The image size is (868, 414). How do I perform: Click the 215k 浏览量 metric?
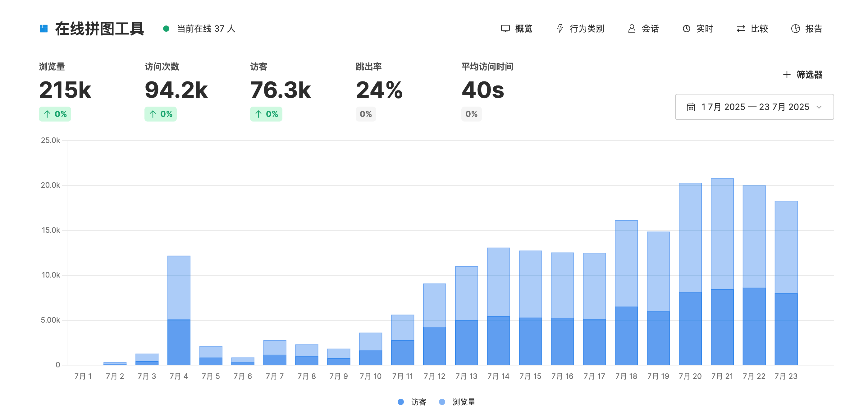65,90
